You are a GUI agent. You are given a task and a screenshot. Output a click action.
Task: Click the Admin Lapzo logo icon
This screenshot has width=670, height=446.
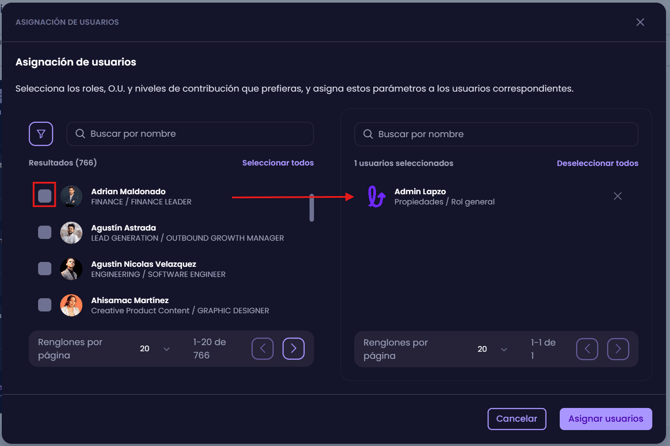376,196
